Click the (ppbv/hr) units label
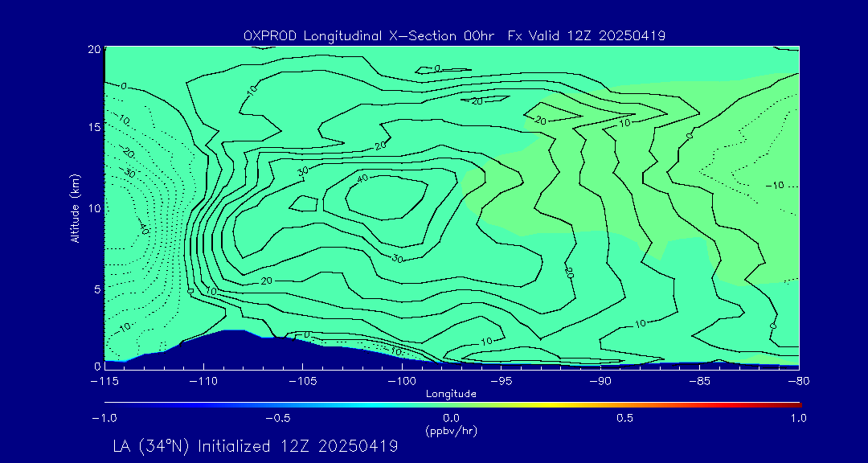Viewport: 868px width, 463px height. [x=451, y=430]
